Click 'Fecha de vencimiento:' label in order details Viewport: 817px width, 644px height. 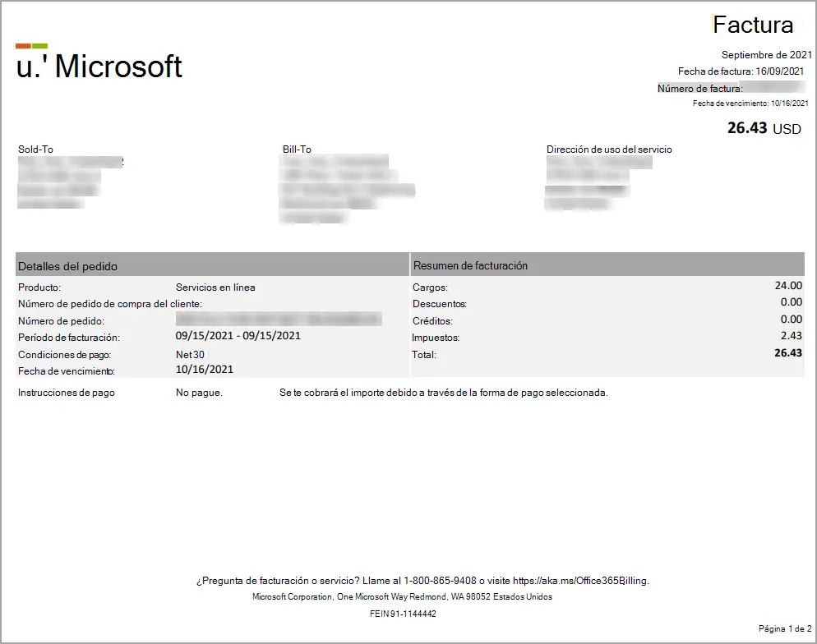click(x=67, y=372)
